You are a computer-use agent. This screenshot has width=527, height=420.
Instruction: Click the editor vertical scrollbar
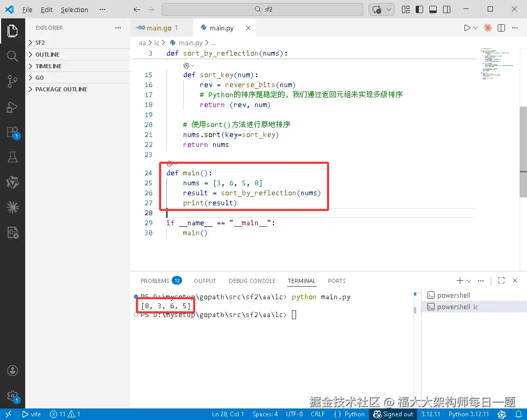point(523,151)
